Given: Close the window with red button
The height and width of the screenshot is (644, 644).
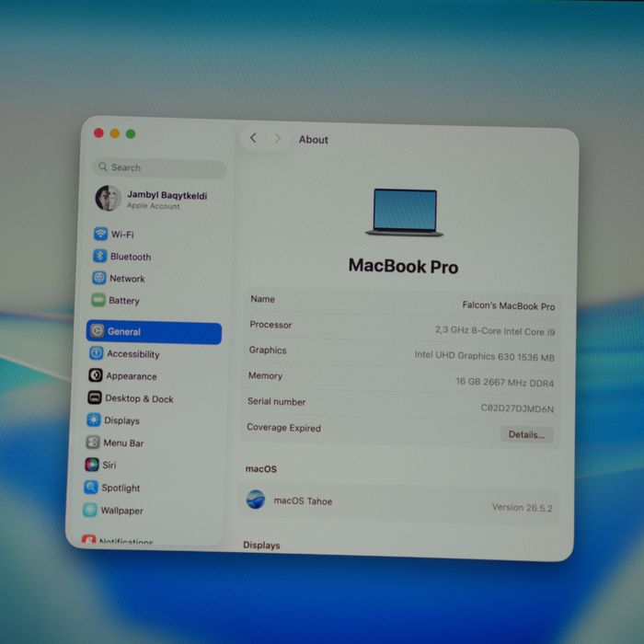Looking at the screenshot, I should point(98,132).
